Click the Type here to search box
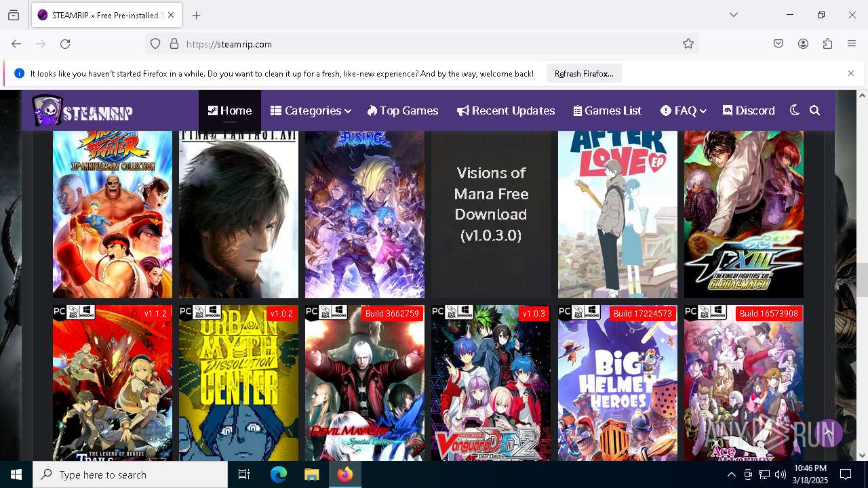This screenshot has height=488, width=868. (x=130, y=474)
